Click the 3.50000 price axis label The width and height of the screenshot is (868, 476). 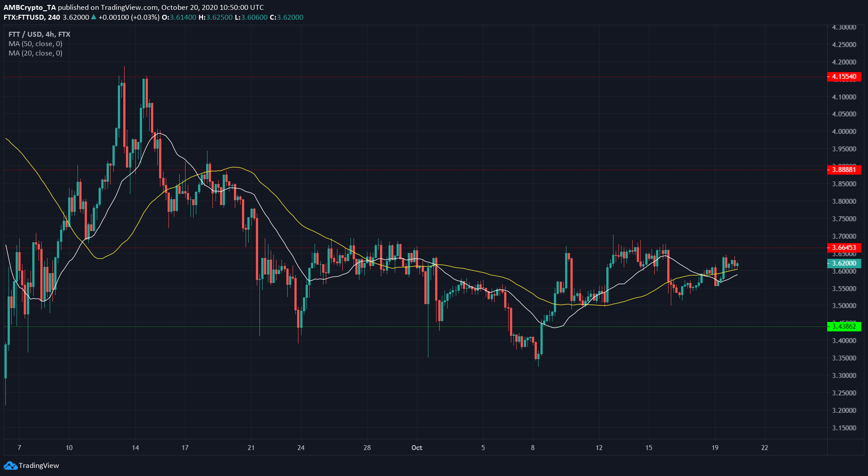pos(844,306)
